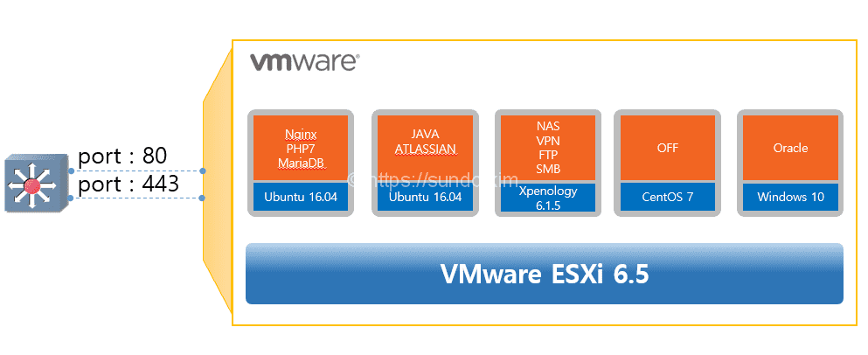This screenshot has height=355, width=868.
Task: Select Ubuntu 16.04 label under JAVA box
Action: [425, 197]
